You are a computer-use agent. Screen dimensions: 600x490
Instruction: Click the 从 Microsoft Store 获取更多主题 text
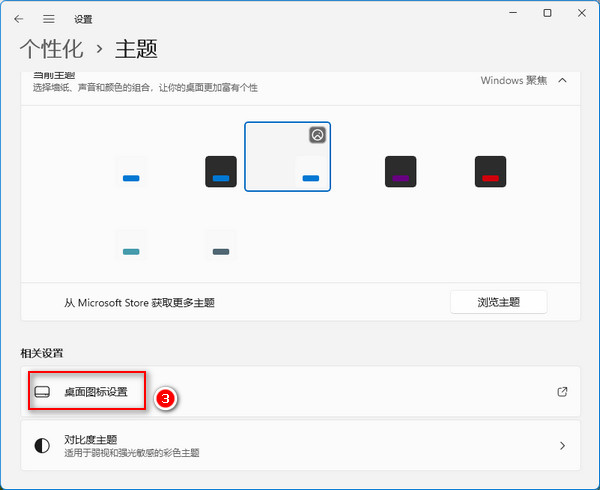point(139,303)
